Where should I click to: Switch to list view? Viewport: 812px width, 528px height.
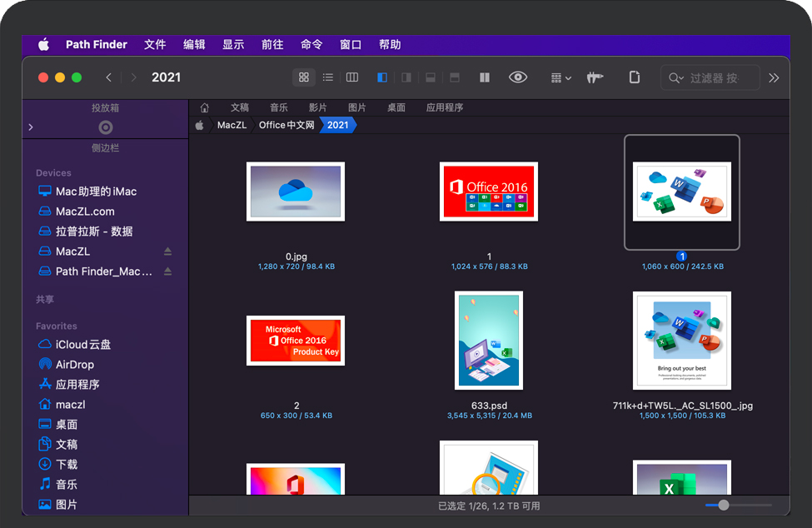328,77
